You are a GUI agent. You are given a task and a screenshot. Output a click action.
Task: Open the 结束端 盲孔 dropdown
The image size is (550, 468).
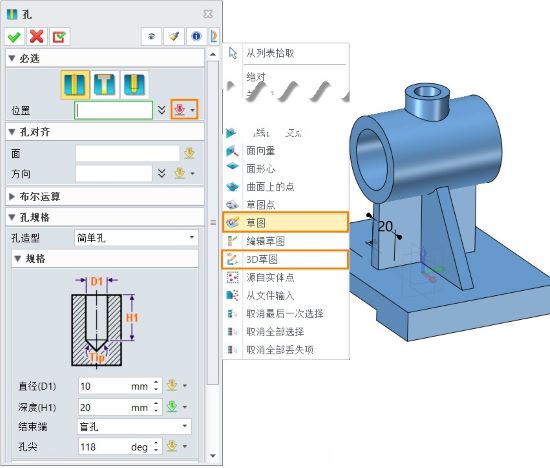click(x=134, y=427)
